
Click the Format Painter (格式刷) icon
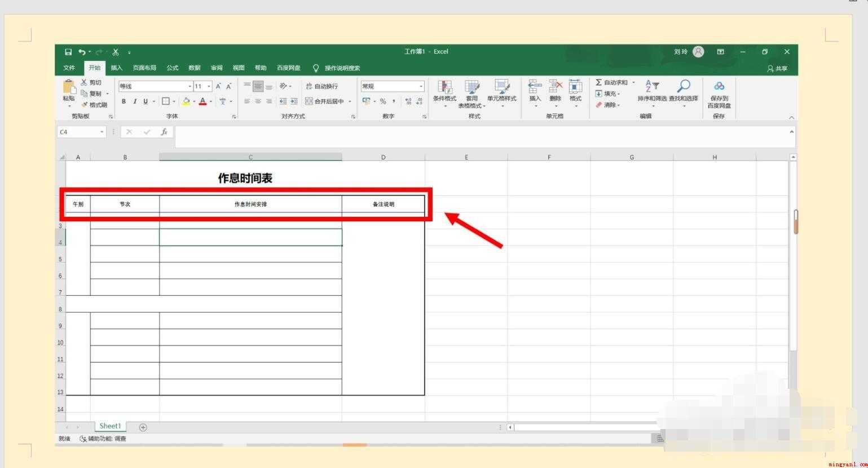(85, 104)
